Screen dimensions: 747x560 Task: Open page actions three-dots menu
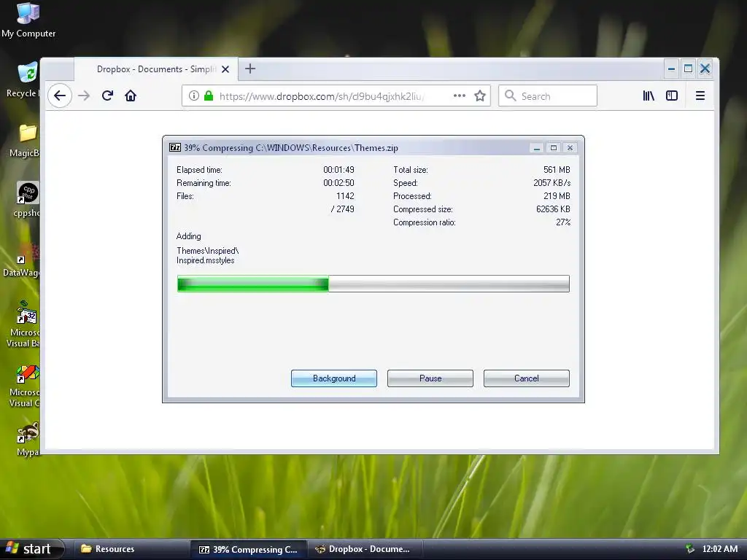click(x=460, y=96)
